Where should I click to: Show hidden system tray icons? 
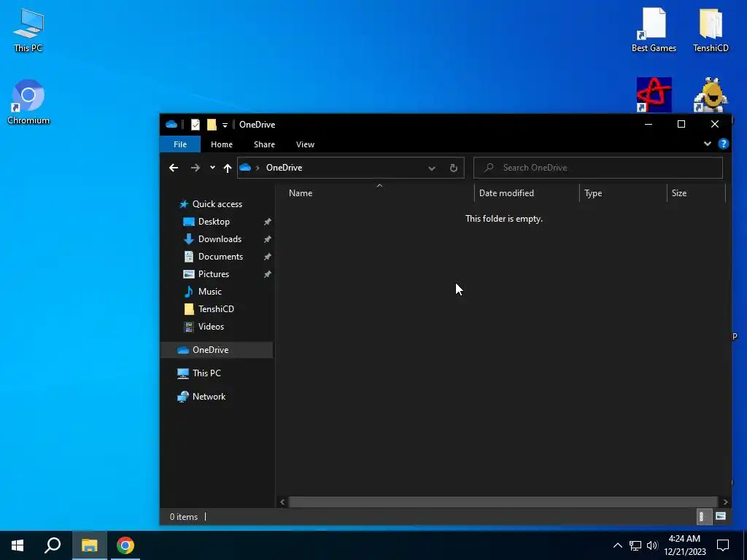point(617,545)
